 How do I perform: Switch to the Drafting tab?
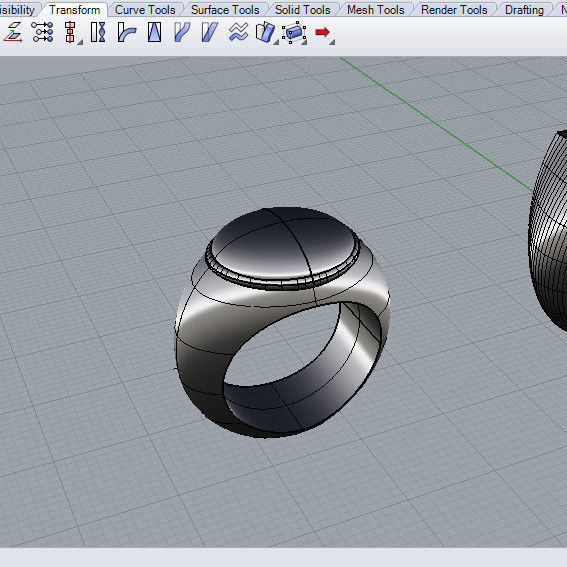coord(524,10)
